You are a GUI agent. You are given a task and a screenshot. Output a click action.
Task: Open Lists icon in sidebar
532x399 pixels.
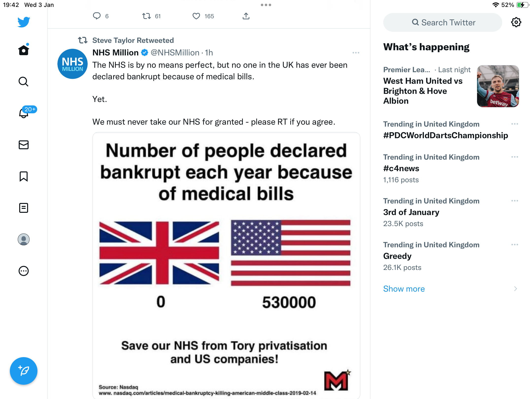[24, 208]
